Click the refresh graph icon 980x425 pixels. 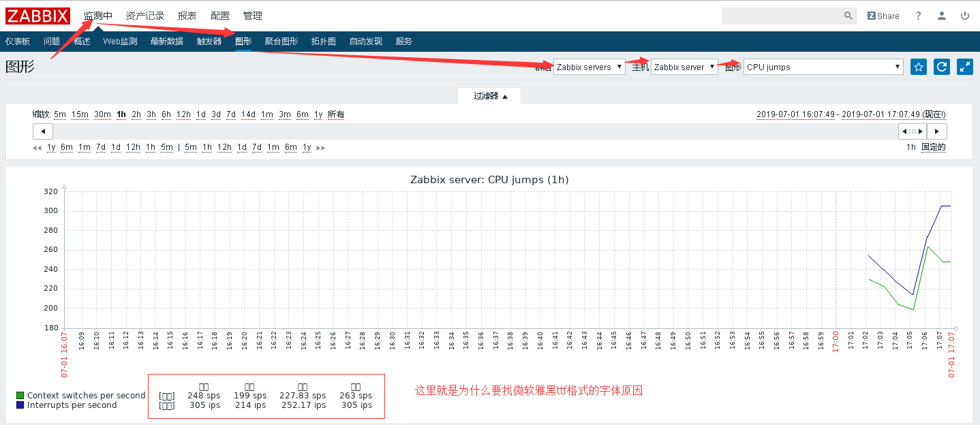coord(942,67)
